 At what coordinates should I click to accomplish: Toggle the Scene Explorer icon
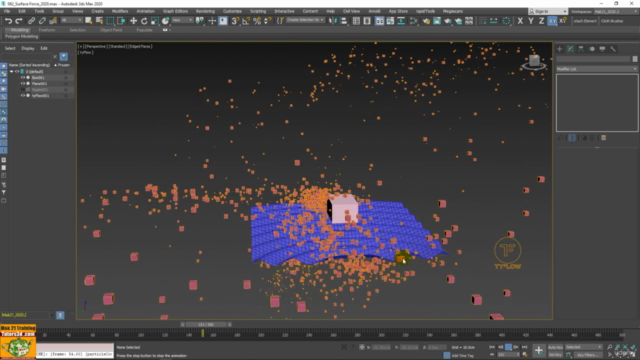pyautogui.click(x=356, y=21)
